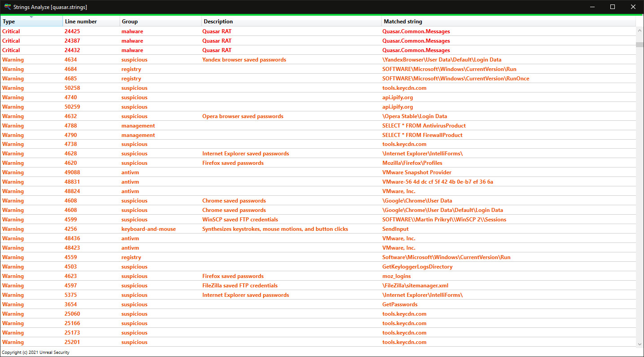Select line number 50259
This screenshot has width=644, height=357.
tap(72, 107)
